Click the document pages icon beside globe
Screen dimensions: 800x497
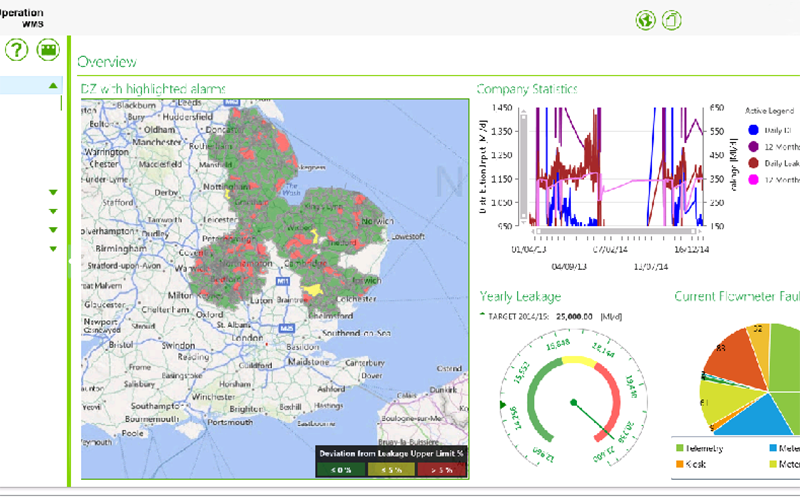coord(672,20)
